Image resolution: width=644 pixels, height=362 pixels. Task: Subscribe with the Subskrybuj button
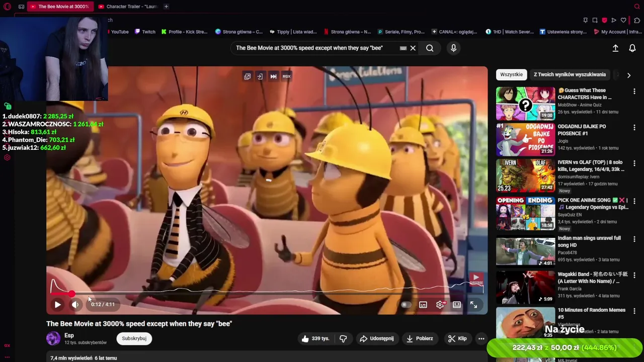(134, 338)
